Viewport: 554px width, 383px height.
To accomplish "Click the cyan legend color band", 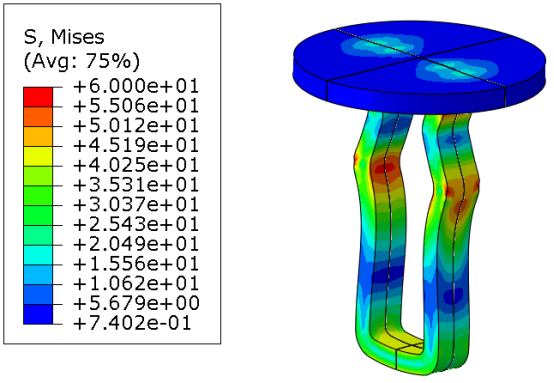I will [x=38, y=255].
